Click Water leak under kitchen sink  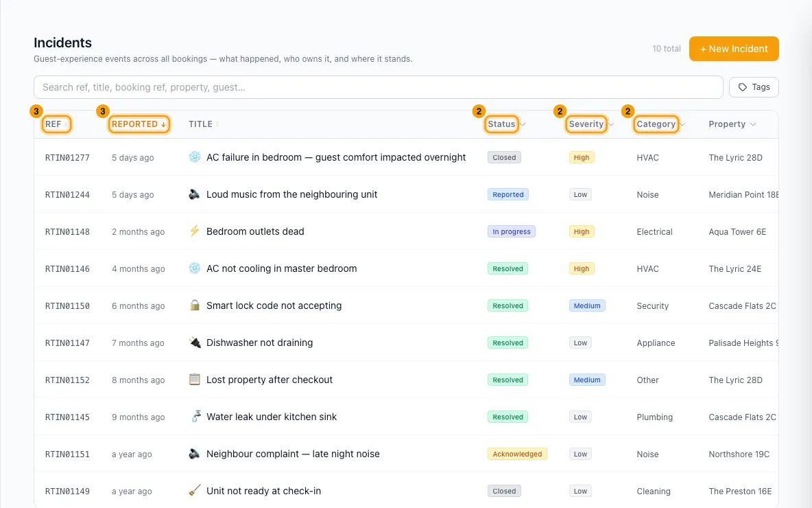coord(272,417)
